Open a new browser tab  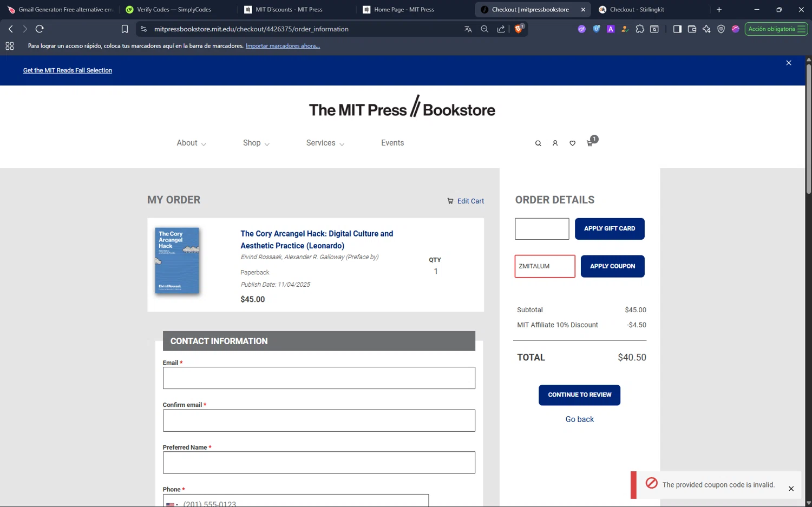[719, 10]
